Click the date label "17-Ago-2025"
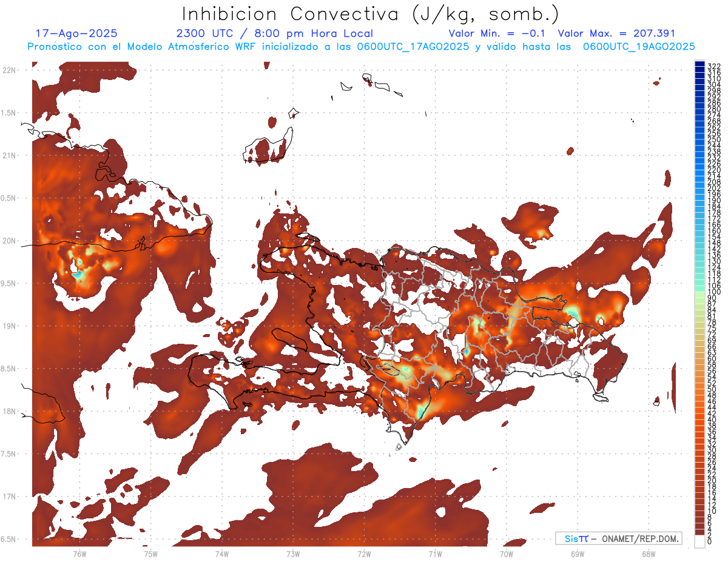 pos(76,33)
